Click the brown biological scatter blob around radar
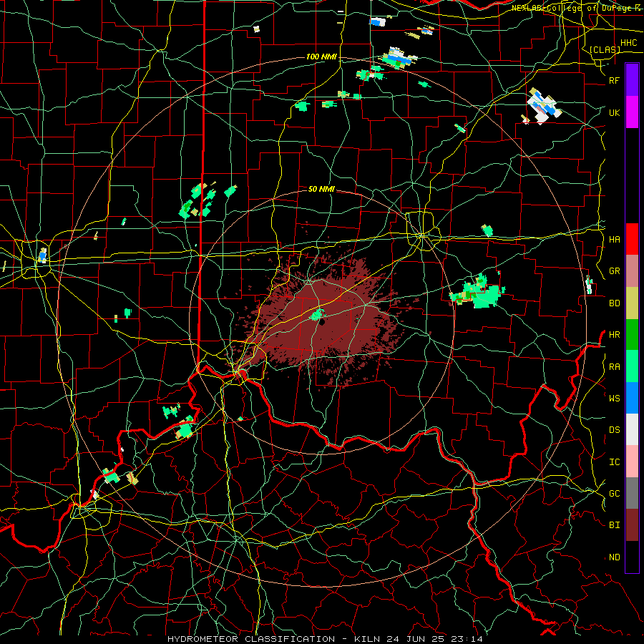The image size is (644, 644). [x=324, y=321]
